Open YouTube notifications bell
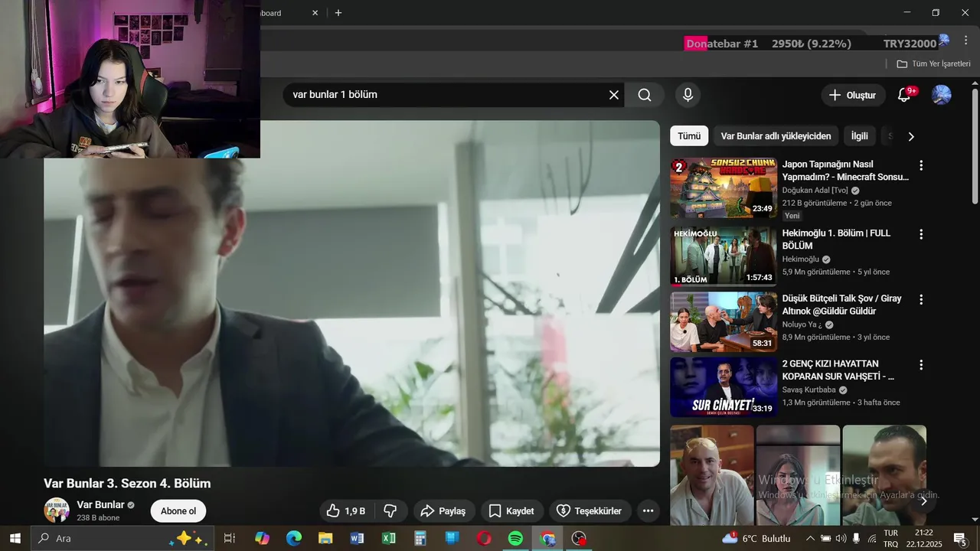Screen dimensions: 980x551 pos(904,95)
